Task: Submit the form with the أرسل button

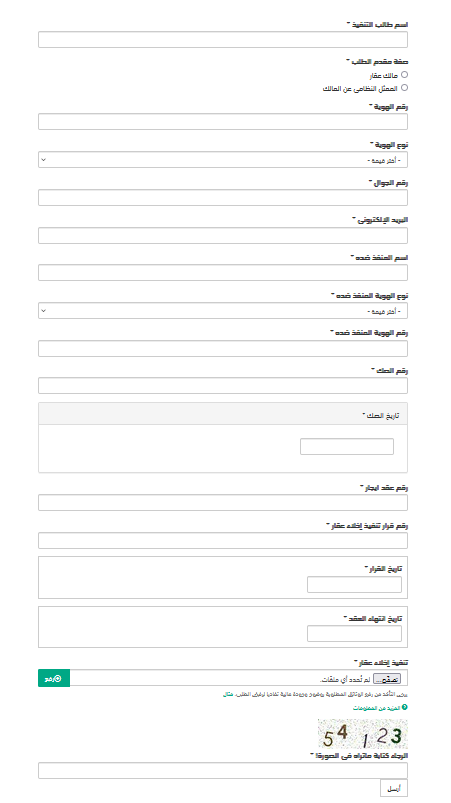Action: 394,788
